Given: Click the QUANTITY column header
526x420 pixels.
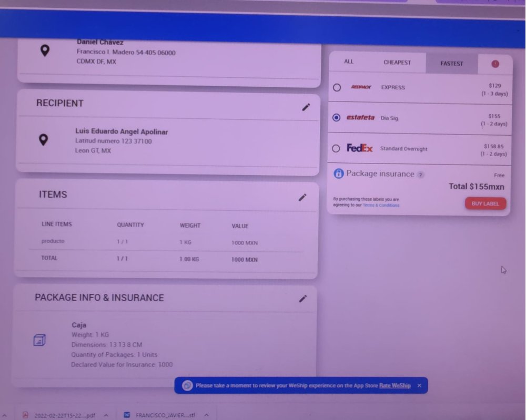Looking at the screenshot, I should coord(130,225).
